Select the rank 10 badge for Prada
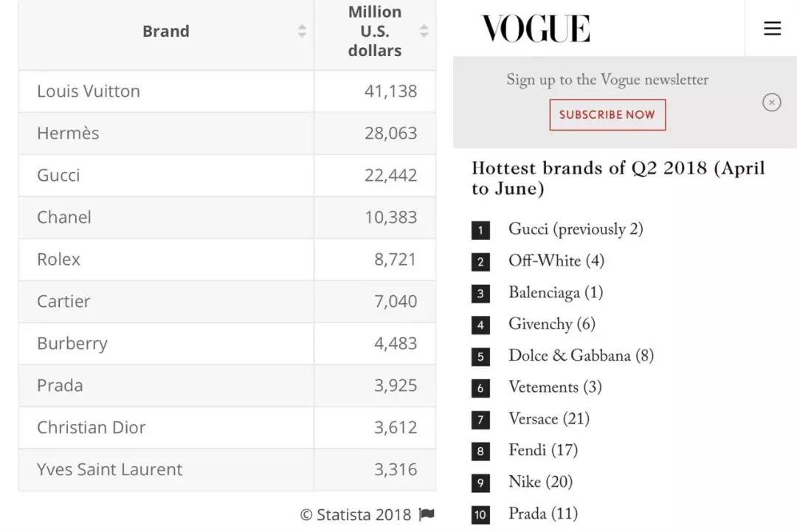797x532 pixels. (480, 514)
